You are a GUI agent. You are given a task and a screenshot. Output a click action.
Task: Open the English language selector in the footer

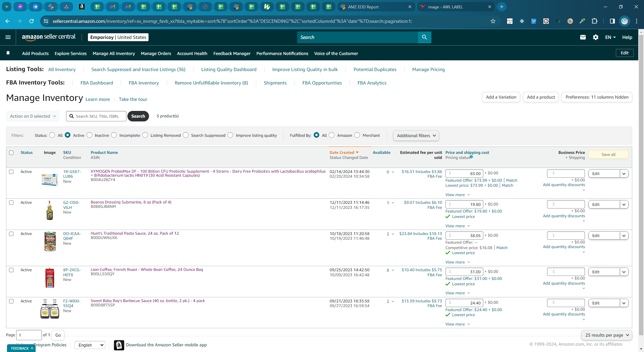90,345
